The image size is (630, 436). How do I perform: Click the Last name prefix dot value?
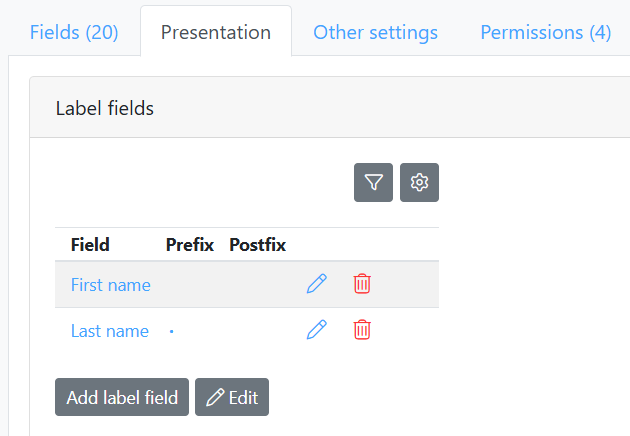pyautogui.click(x=172, y=331)
